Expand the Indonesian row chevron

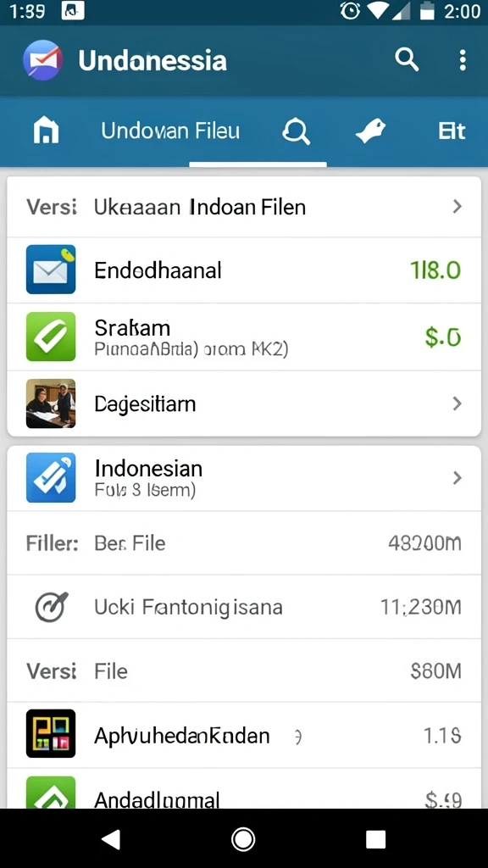pos(457,478)
